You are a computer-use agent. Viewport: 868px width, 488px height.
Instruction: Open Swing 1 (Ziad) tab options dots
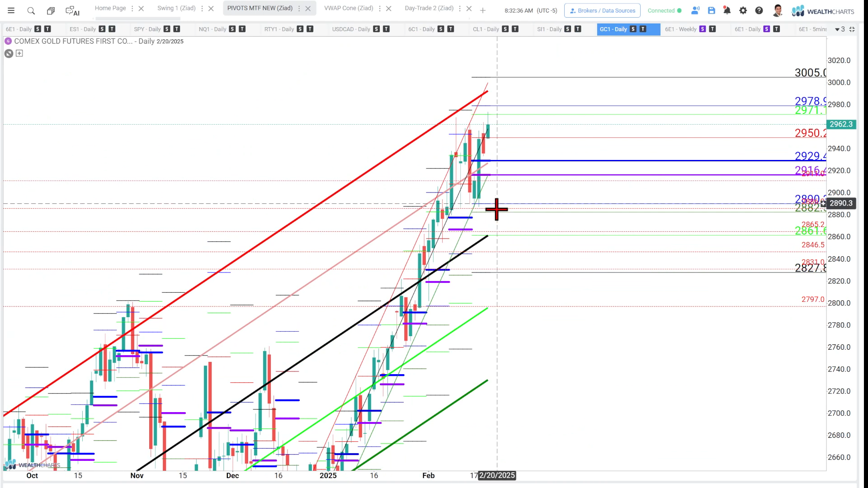tap(202, 8)
